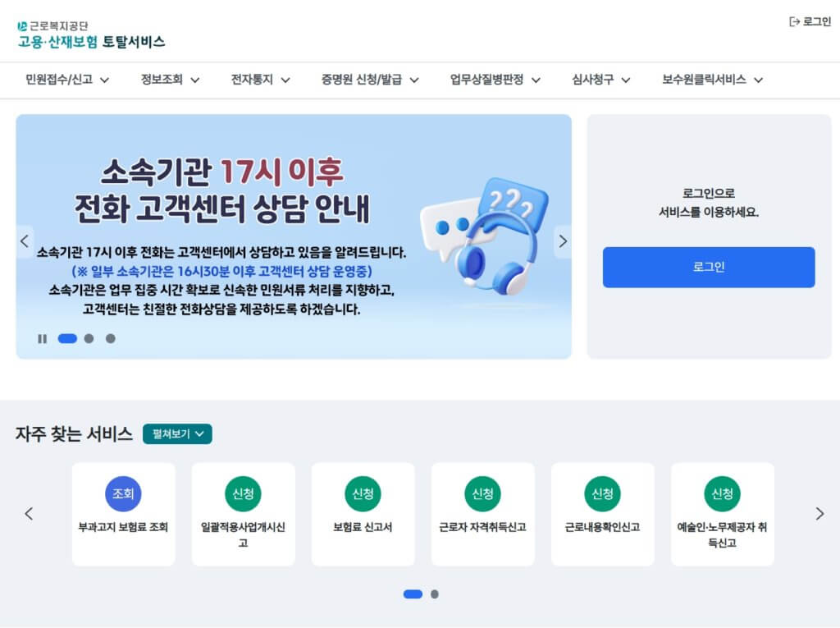This screenshot has width=840, height=628.
Task: Click the blue 로그인 button
Action: tap(709, 267)
